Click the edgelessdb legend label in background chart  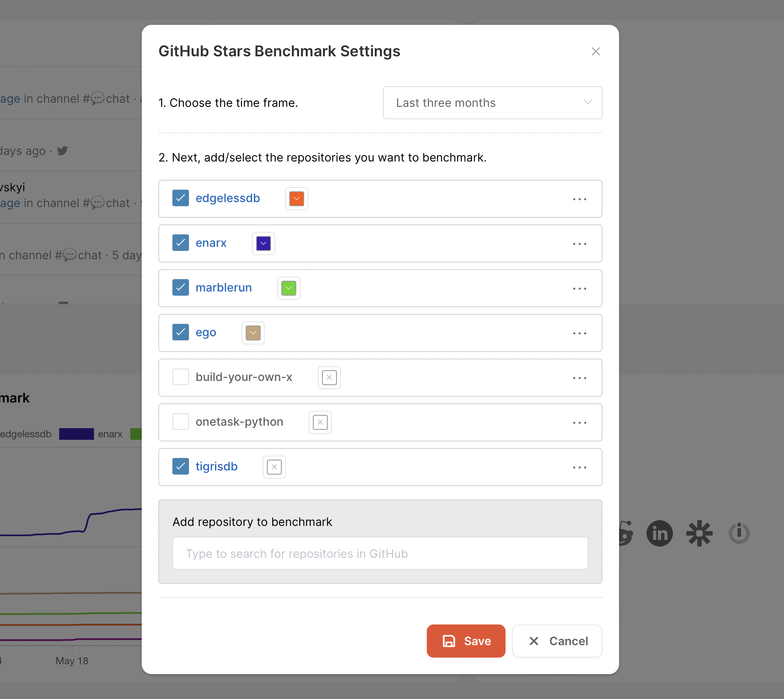26,434
